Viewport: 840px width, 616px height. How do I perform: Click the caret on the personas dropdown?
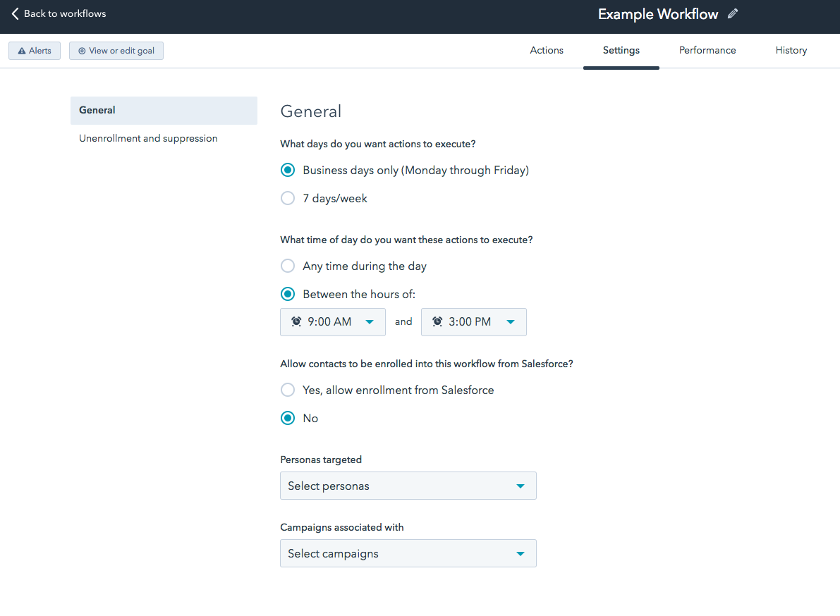pyautogui.click(x=520, y=486)
